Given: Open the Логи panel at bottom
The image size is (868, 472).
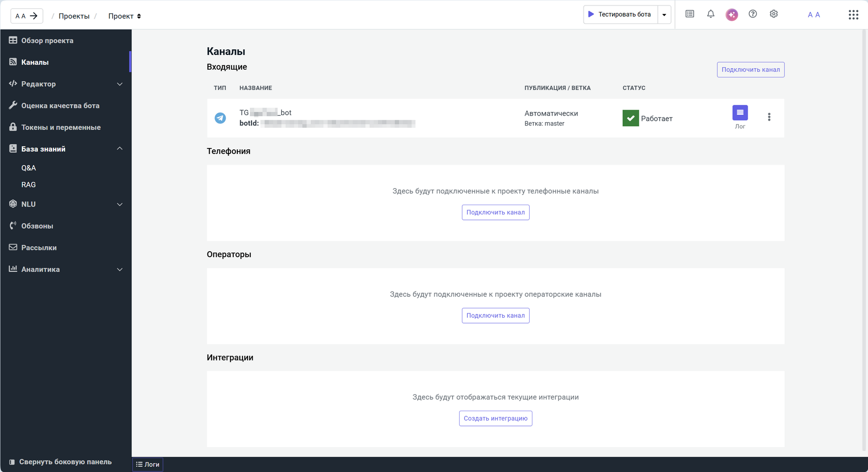Looking at the screenshot, I should click(x=148, y=465).
